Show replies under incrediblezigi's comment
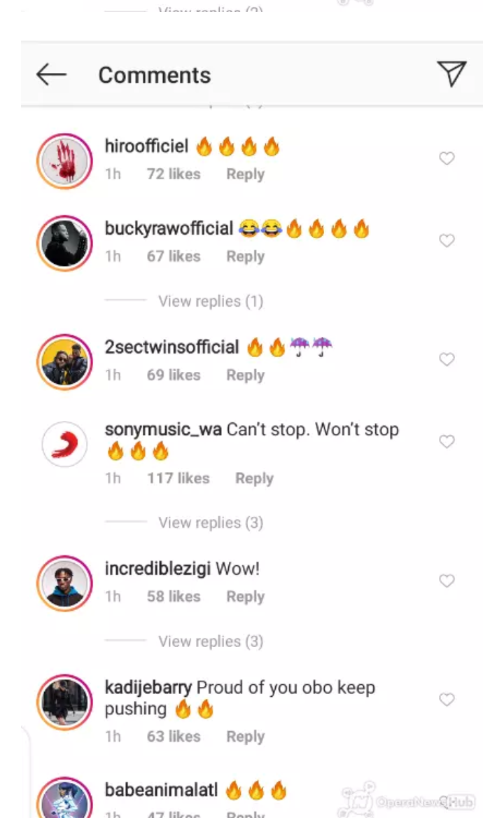 (x=210, y=642)
